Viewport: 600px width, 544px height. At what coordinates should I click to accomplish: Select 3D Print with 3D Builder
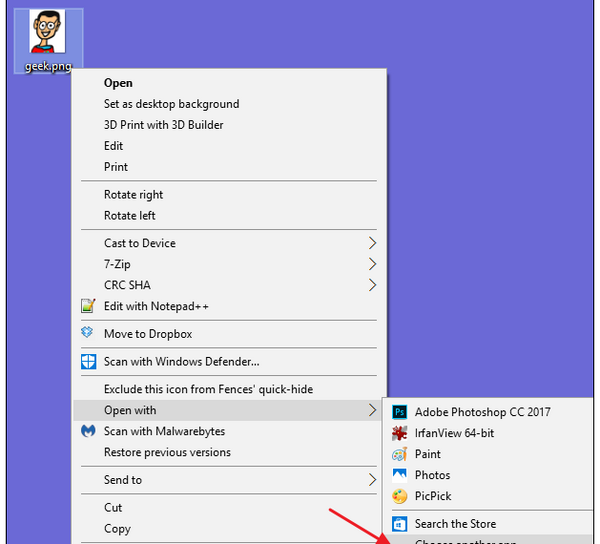click(163, 125)
